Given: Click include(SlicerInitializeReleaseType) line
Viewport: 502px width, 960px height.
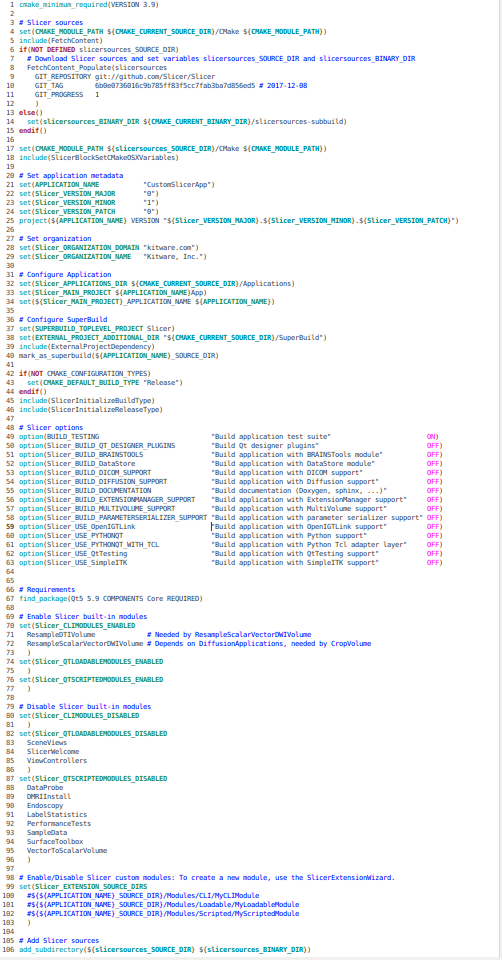Looking at the screenshot, I should [x=91, y=410].
